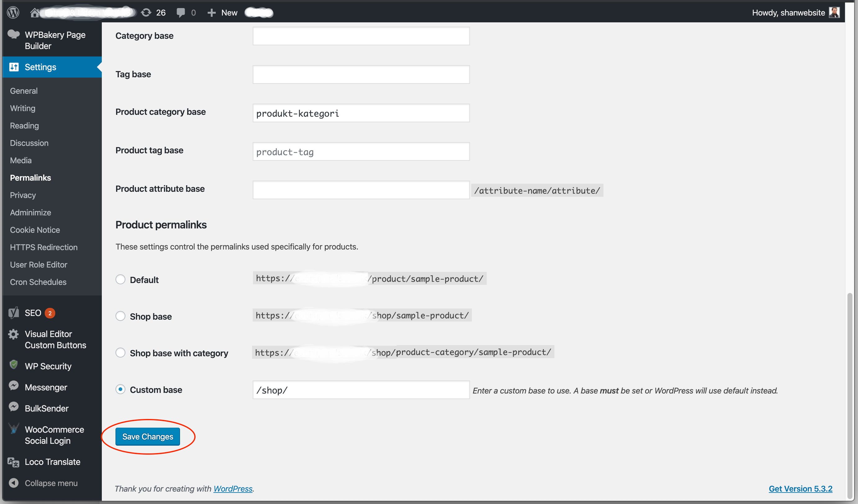The width and height of the screenshot is (858, 504).
Task: Click the Product attribute base field
Action: click(x=361, y=190)
